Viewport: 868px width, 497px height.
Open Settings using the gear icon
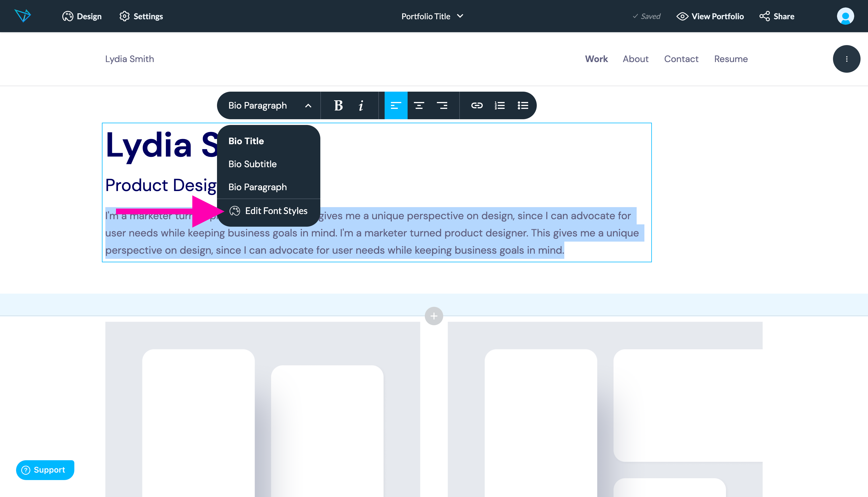coord(125,16)
